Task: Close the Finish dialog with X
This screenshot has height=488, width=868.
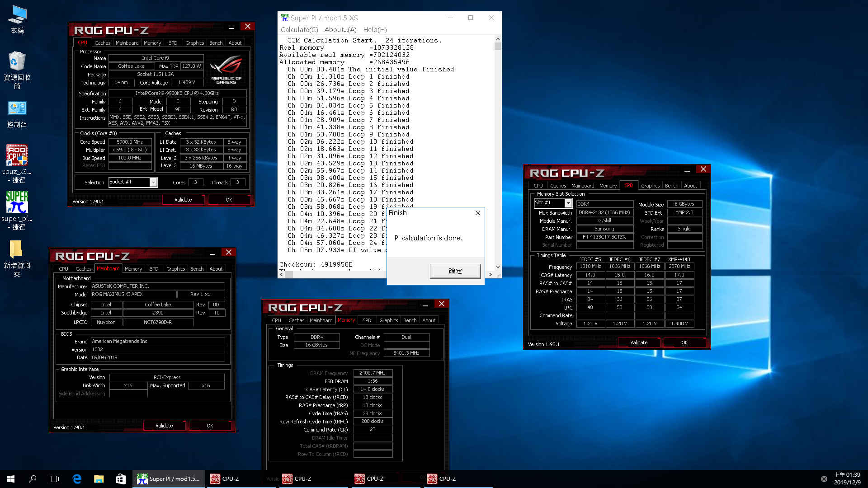Action: pyautogui.click(x=478, y=213)
